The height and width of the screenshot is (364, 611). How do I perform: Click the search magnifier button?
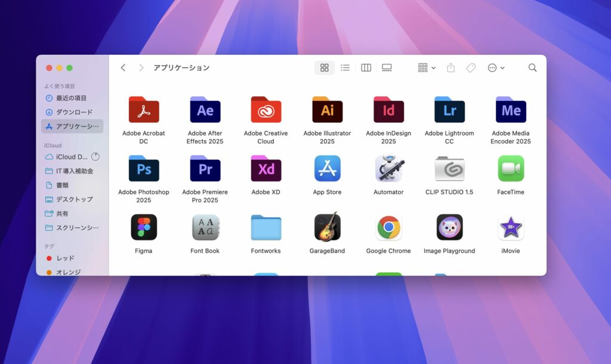532,68
